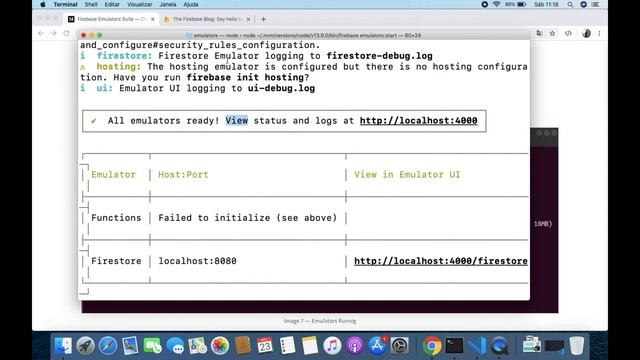Close the Firebase Emulators Suite tab
Image resolution: width=640 pixels, height=360 pixels.
tap(153, 19)
